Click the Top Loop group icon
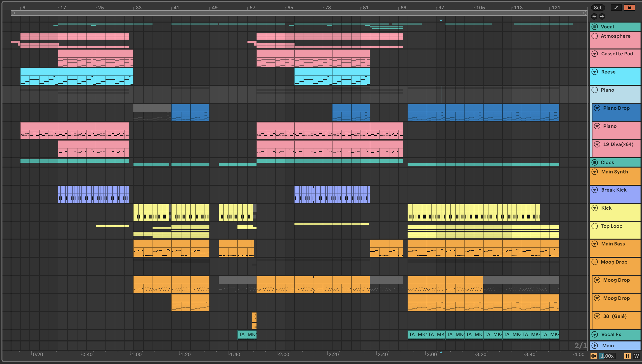 coord(595,226)
